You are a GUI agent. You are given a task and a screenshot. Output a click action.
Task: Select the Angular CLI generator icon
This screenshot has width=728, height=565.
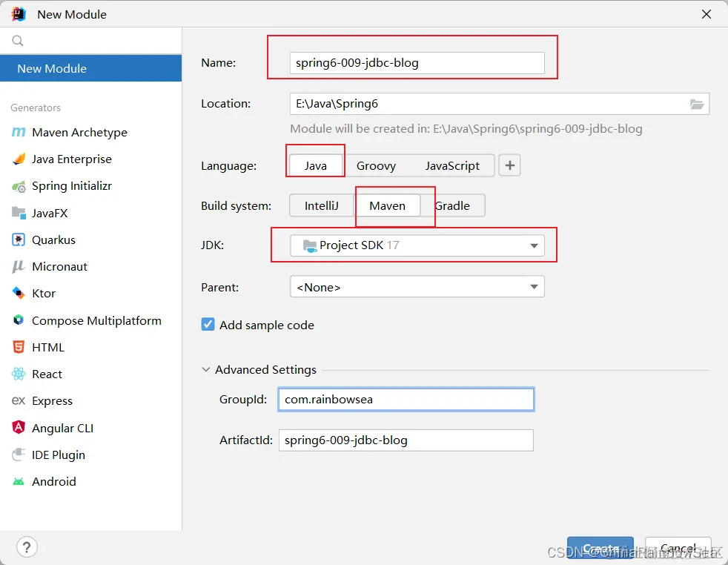click(19, 427)
